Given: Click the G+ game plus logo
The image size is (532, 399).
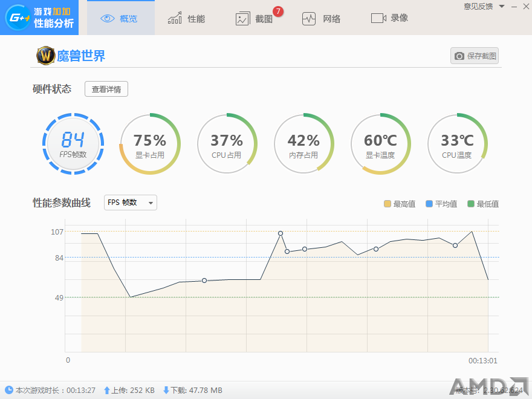Looking at the screenshot, I should pyautogui.click(x=18, y=18).
